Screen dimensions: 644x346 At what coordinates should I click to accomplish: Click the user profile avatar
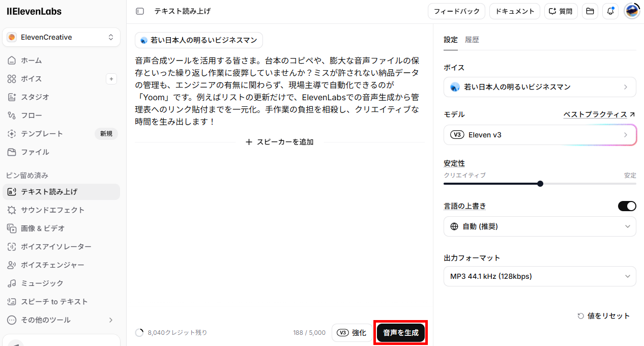pos(632,11)
